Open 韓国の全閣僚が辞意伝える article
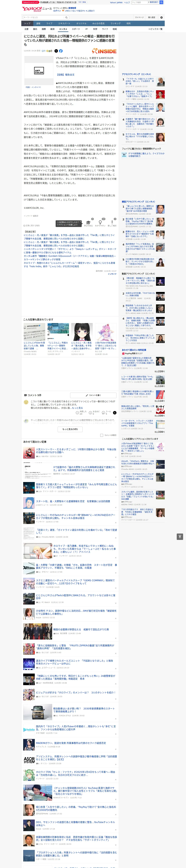The image size is (186, 868). coord(81,629)
